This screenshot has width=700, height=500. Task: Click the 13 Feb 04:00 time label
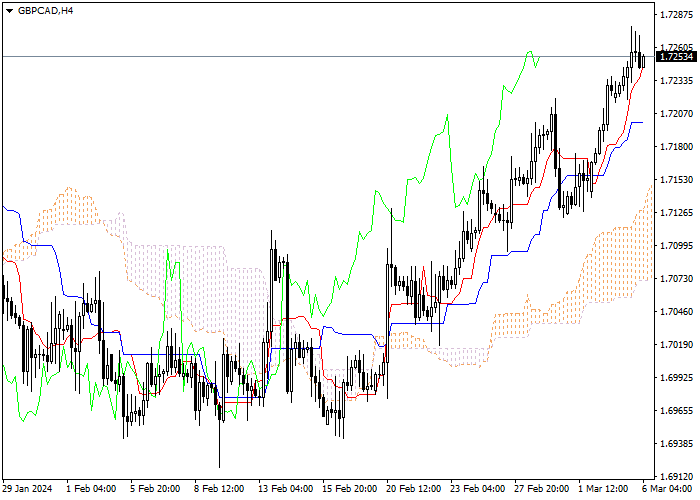pyautogui.click(x=286, y=489)
